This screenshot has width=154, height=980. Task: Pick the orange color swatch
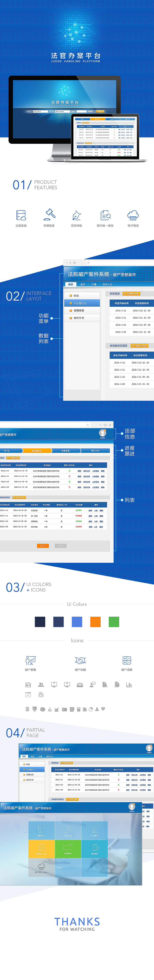tap(95, 622)
